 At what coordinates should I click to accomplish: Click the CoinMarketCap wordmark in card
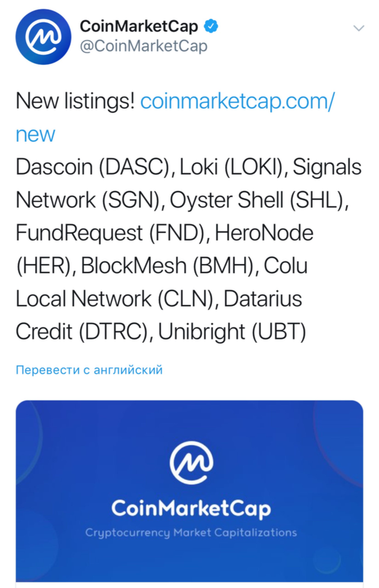(191, 508)
